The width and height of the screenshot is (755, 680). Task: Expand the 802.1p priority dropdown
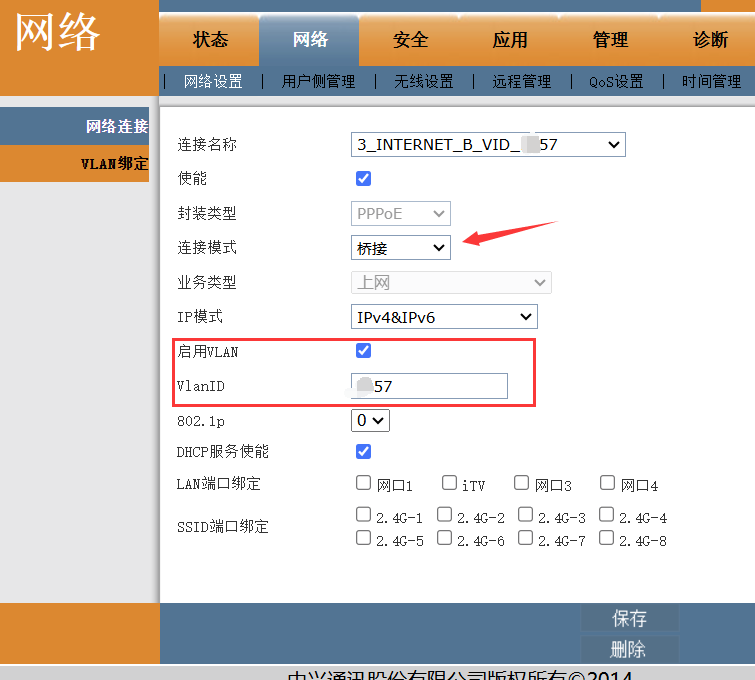[x=370, y=421]
